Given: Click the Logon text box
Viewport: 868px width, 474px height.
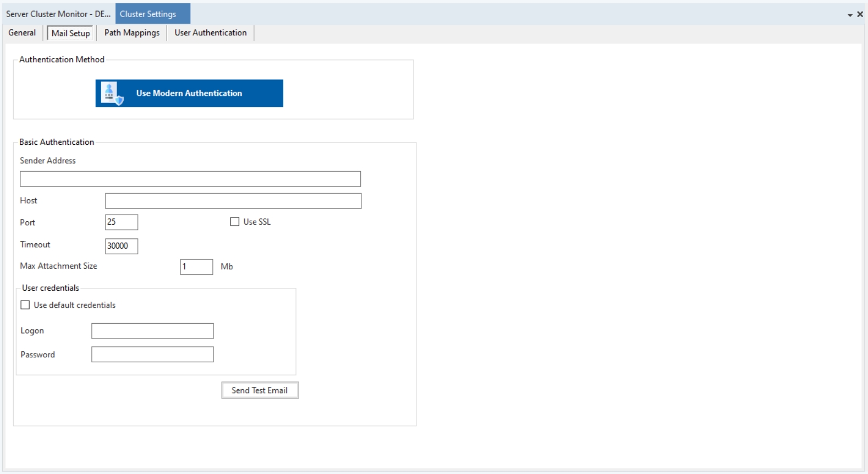Looking at the screenshot, I should pyautogui.click(x=152, y=331).
